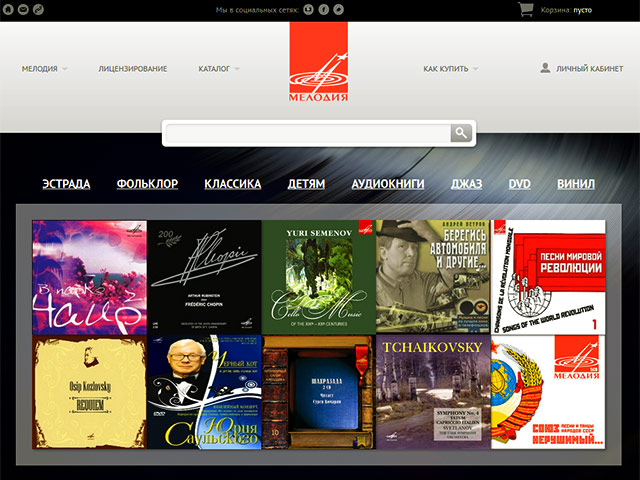The width and height of the screenshot is (640, 480).
Task: Click the shopping cart icon
Action: pos(526,9)
